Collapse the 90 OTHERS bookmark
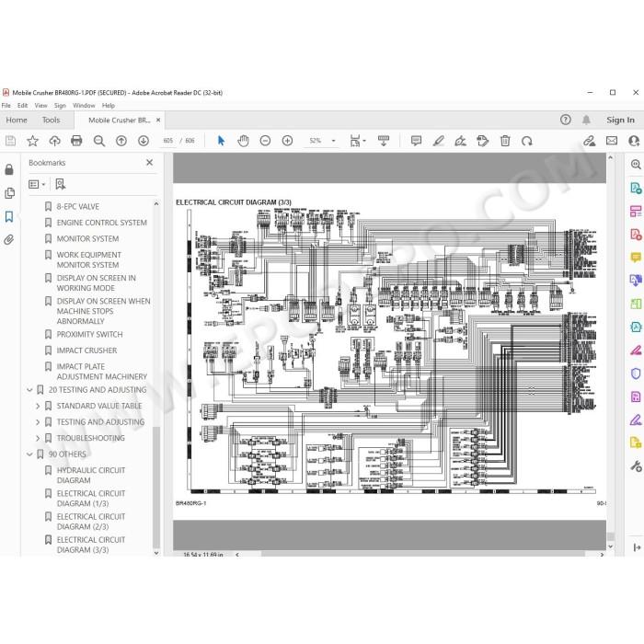The height and width of the screenshot is (644, 644). pos(29,454)
